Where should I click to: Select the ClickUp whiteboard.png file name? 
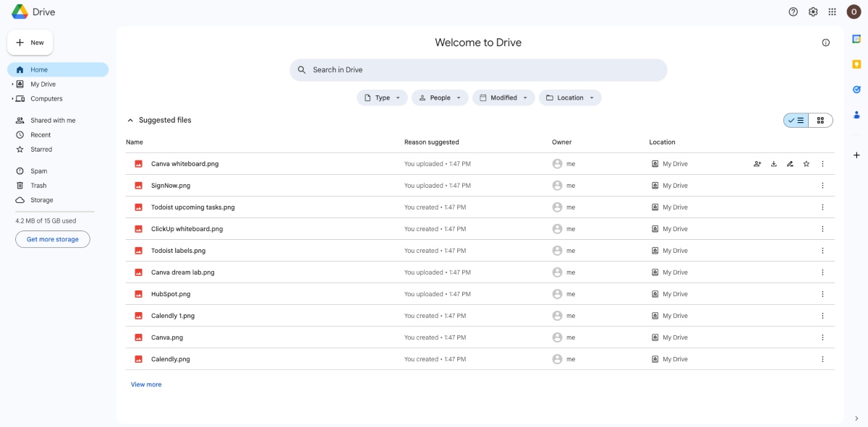[187, 229]
